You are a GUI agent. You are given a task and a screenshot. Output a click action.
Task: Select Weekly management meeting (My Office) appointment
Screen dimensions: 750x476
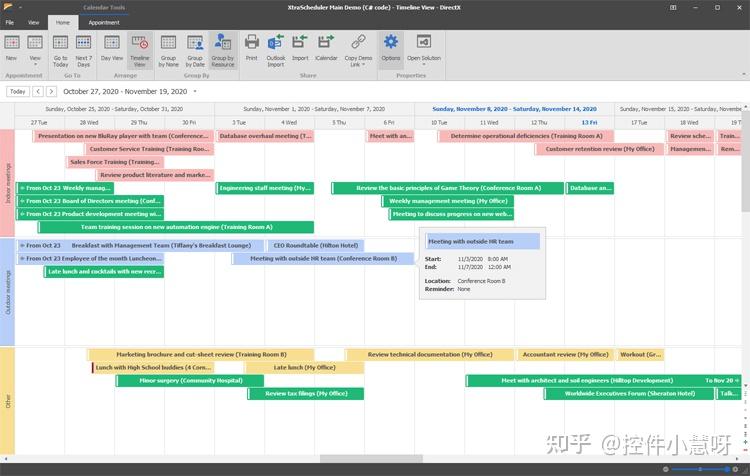click(x=448, y=201)
